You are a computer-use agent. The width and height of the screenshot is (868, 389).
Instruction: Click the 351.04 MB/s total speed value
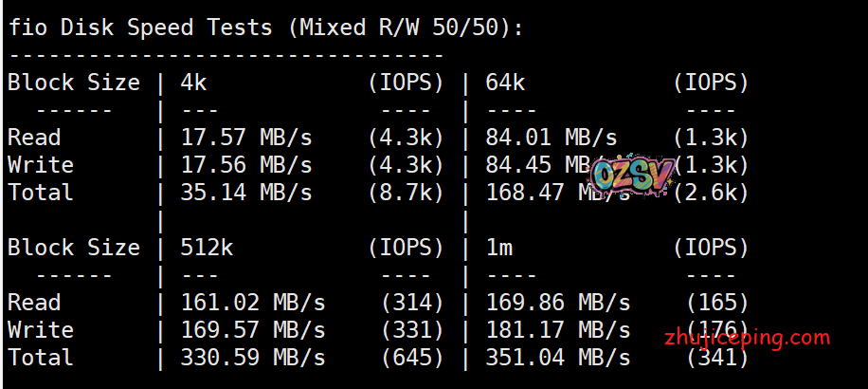(557, 358)
